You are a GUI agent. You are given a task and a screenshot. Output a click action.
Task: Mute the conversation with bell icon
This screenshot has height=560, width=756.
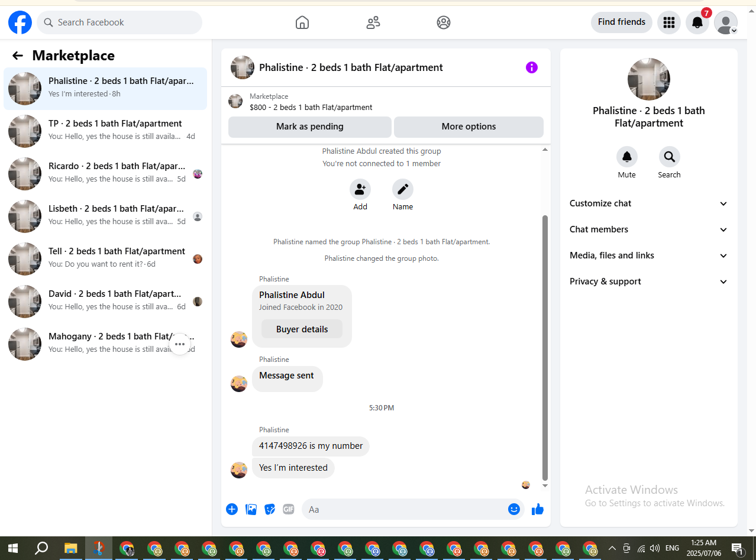click(627, 157)
